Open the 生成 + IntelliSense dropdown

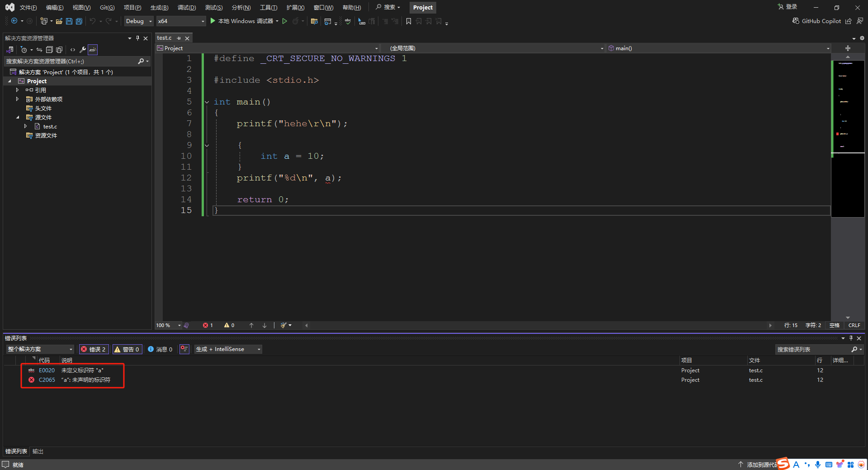[x=228, y=349]
